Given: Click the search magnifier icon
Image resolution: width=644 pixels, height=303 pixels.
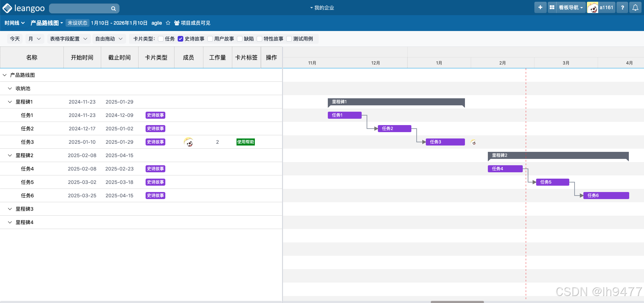Looking at the screenshot, I should (114, 8).
